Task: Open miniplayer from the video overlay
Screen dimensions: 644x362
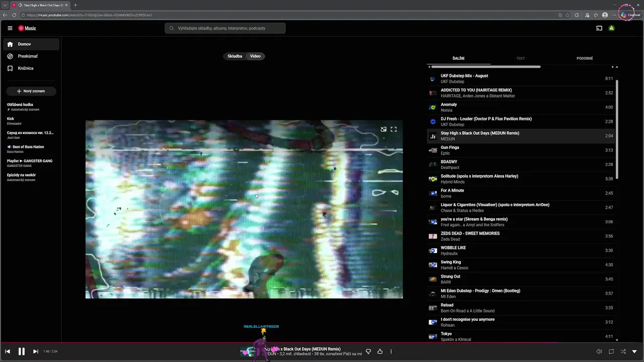Action: (x=383, y=129)
